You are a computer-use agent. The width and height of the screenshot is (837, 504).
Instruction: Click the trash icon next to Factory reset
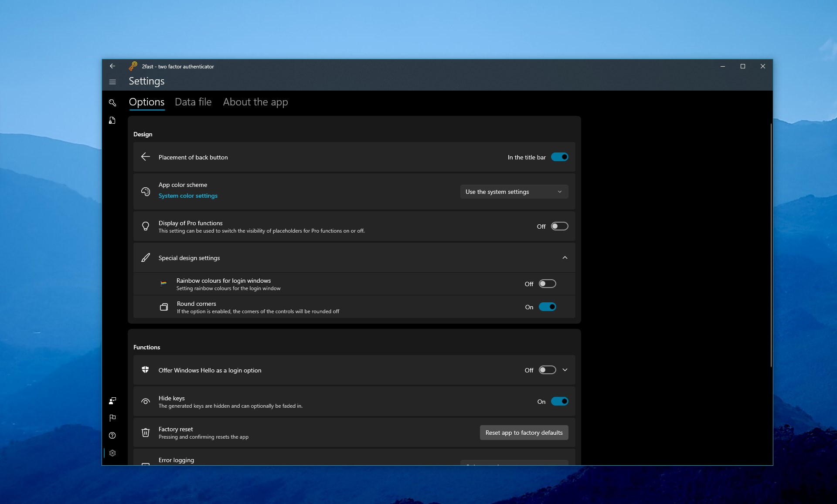[x=146, y=433]
